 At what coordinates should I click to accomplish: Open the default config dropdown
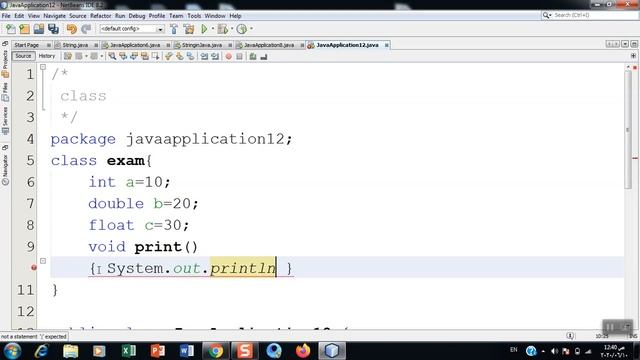[160, 29]
